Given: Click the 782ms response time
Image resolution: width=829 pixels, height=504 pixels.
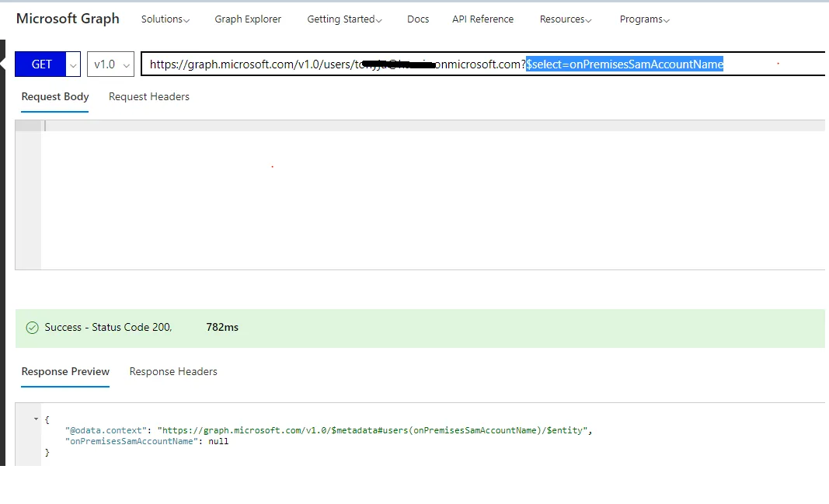Looking at the screenshot, I should 222,328.
